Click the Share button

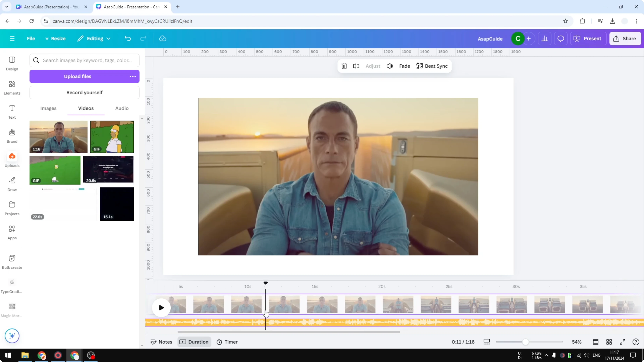click(625, 38)
